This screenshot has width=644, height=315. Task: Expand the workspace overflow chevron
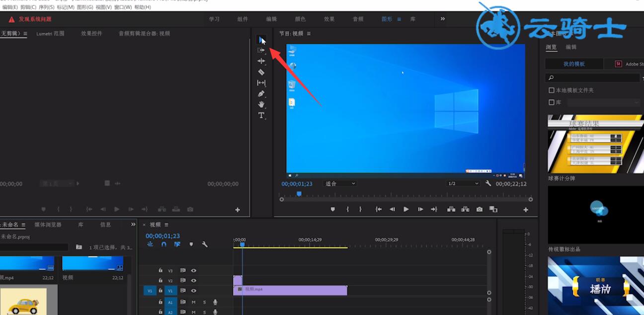point(443,19)
